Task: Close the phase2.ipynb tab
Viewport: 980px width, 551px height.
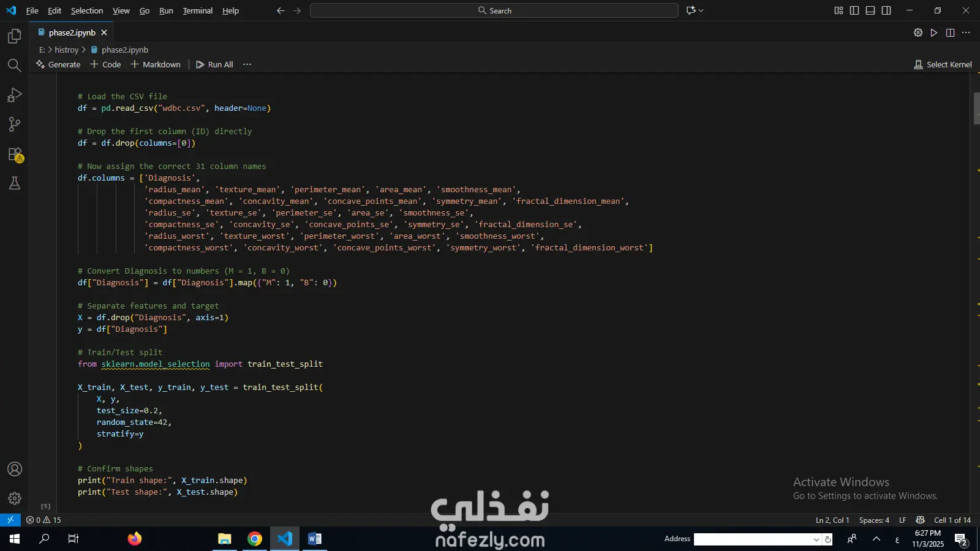Action: (x=104, y=32)
